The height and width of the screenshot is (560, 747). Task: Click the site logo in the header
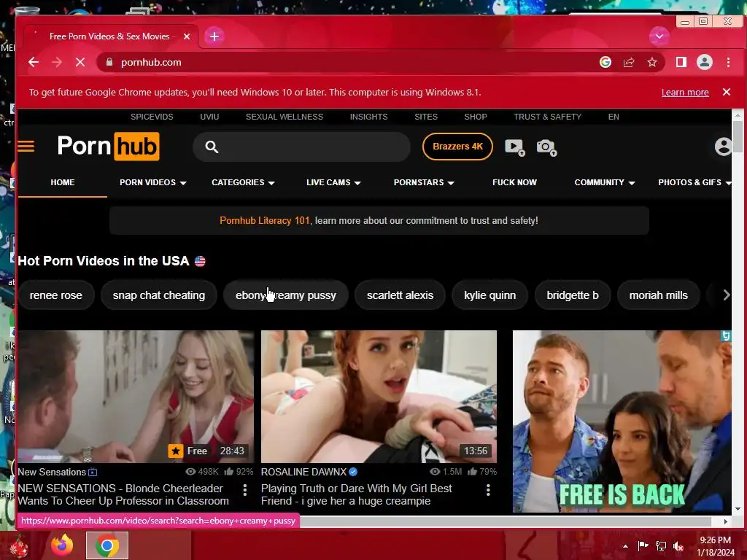(109, 146)
